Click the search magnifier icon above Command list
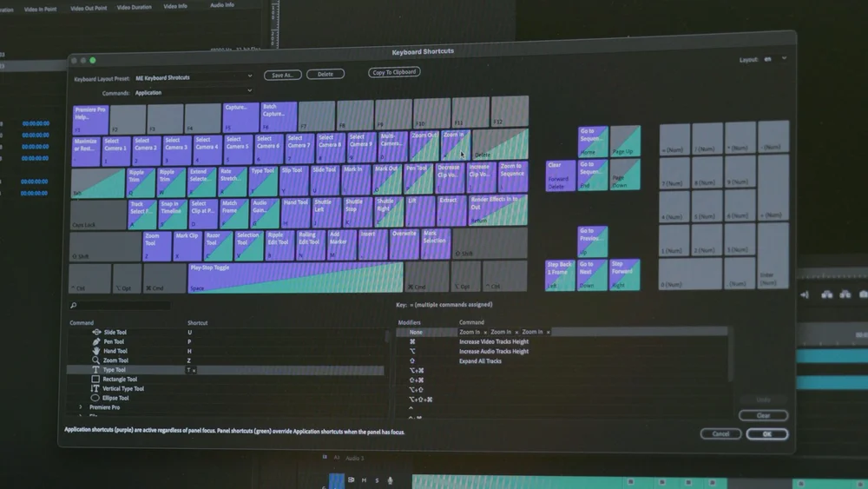Viewport: 868px width, 489px height. tap(73, 305)
